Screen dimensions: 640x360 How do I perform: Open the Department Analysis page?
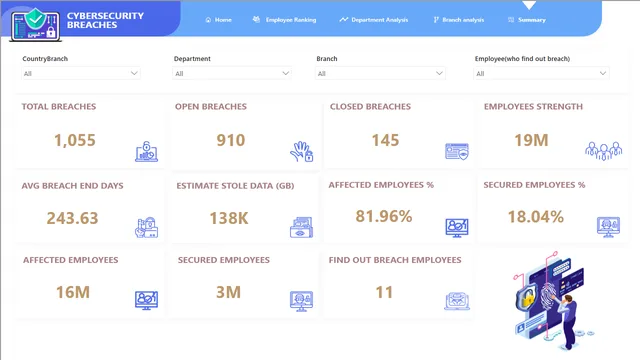[373, 20]
